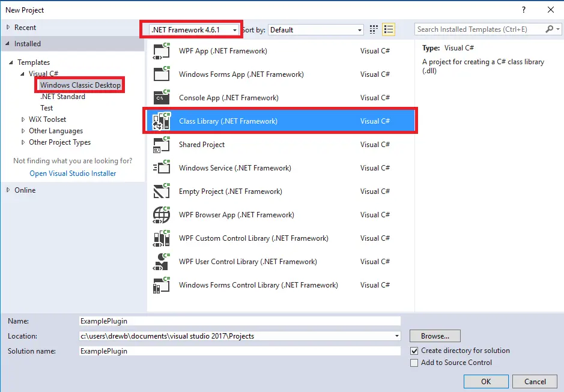Select Windows Forms App (.NET Framework) text
564x392 pixels.
click(241, 74)
